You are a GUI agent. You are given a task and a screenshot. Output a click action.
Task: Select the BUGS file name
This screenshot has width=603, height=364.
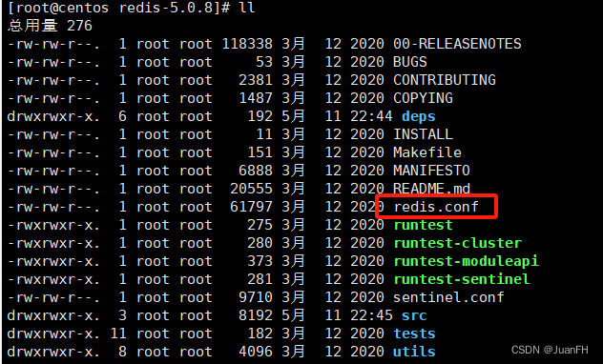pyautogui.click(x=410, y=62)
